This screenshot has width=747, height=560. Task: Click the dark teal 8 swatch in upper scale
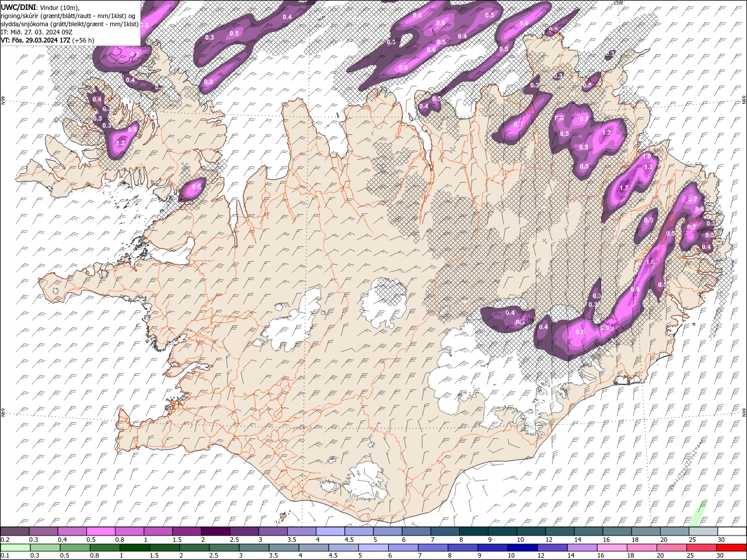click(x=474, y=531)
